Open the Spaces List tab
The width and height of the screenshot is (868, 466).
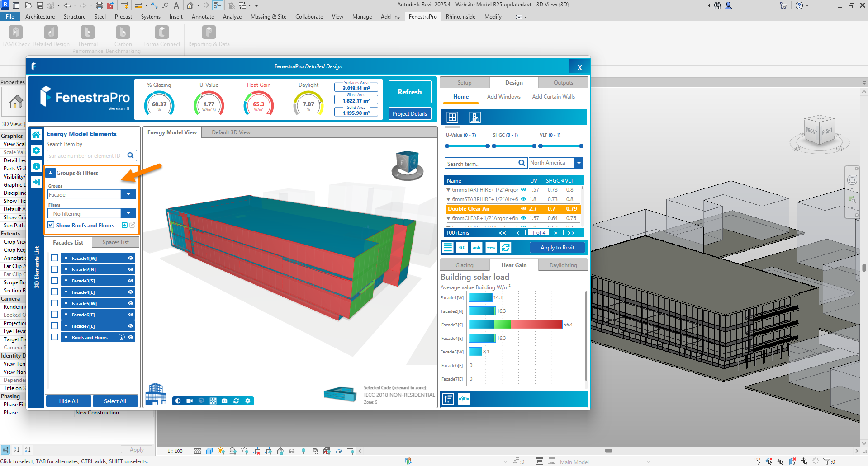point(115,242)
